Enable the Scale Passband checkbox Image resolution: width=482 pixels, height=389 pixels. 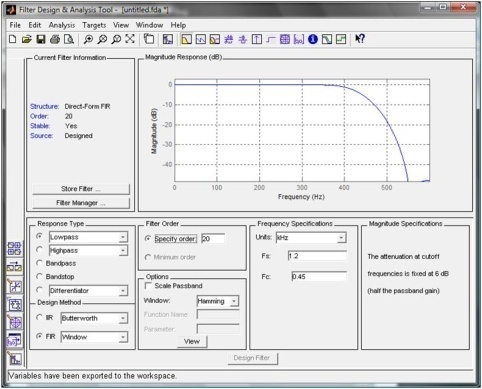click(x=148, y=286)
